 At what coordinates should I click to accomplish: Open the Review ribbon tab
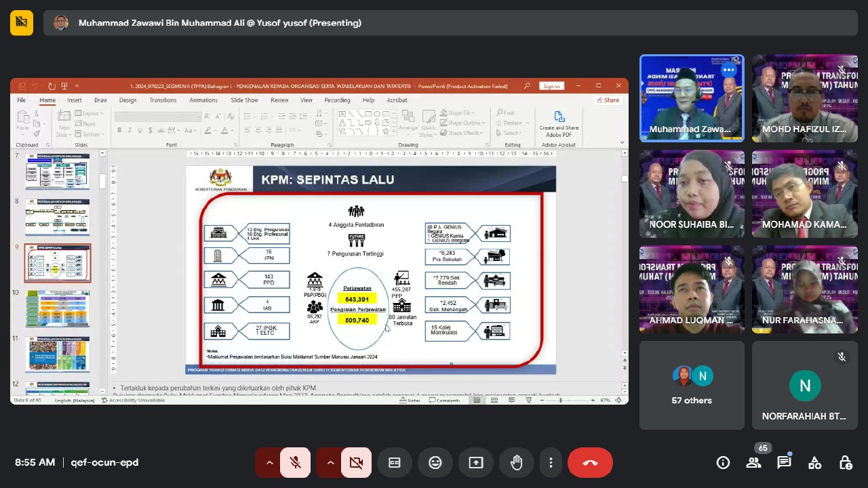(x=279, y=100)
